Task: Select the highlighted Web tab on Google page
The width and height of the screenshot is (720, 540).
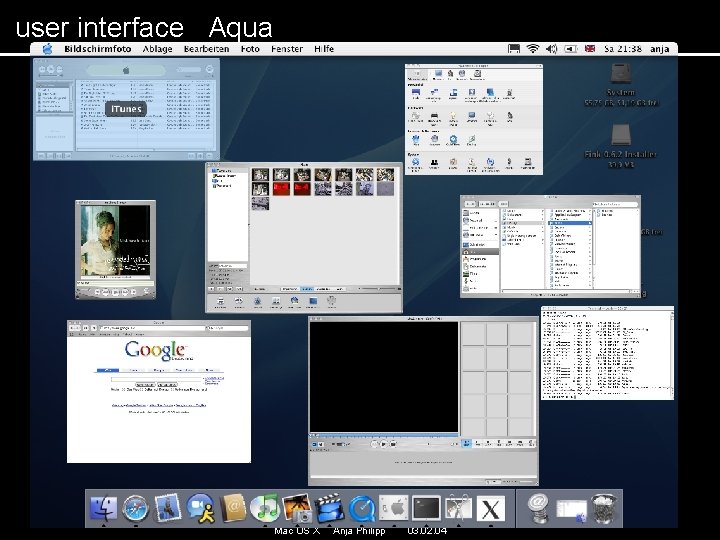Action: (x=108, y=370)
